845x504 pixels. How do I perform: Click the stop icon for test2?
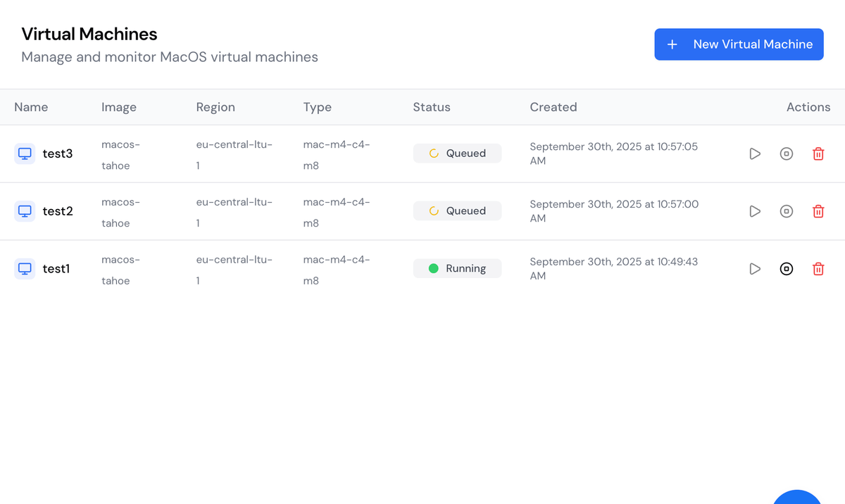point(787,210)
